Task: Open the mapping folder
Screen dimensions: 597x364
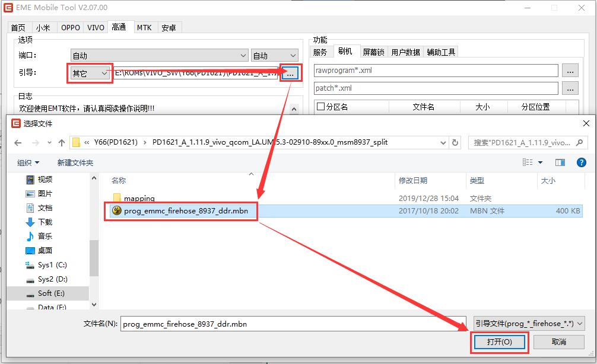Action: (x=139, y=199)
